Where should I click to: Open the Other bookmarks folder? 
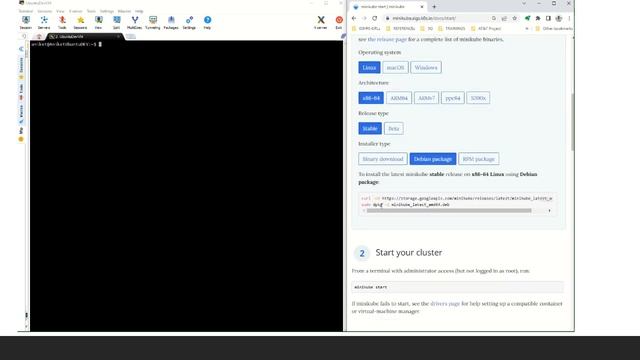tap(554, 29)
